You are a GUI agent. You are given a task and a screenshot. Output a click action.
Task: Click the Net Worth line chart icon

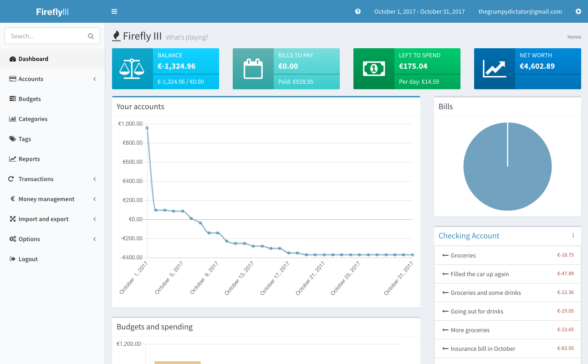pyautogui.click(x=494, y=69)
